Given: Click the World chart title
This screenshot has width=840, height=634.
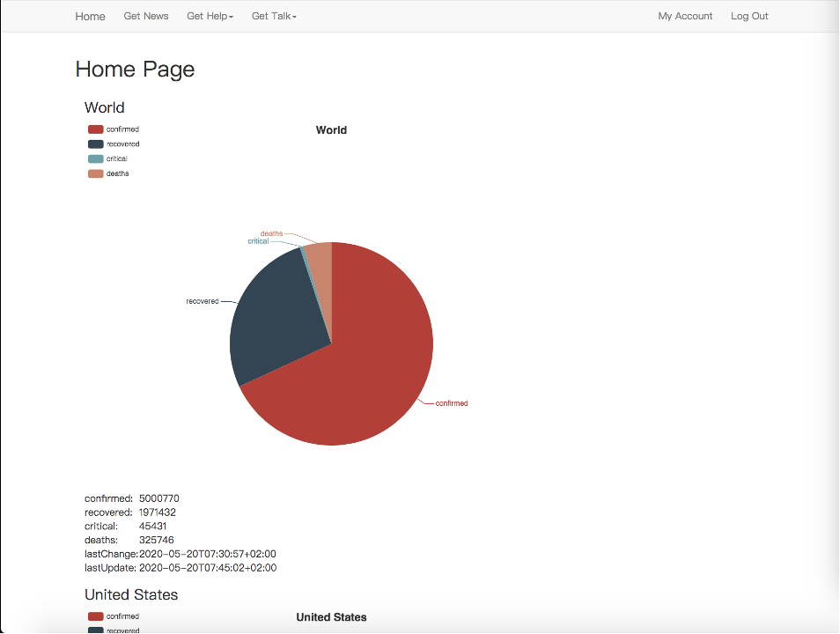Looking at the screenshot, I should 331,130.
